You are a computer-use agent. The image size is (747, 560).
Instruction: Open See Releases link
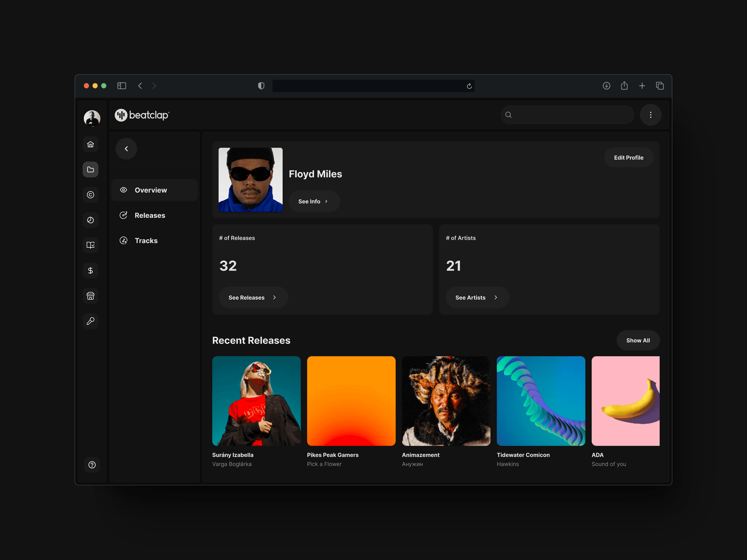pos(253,298)
